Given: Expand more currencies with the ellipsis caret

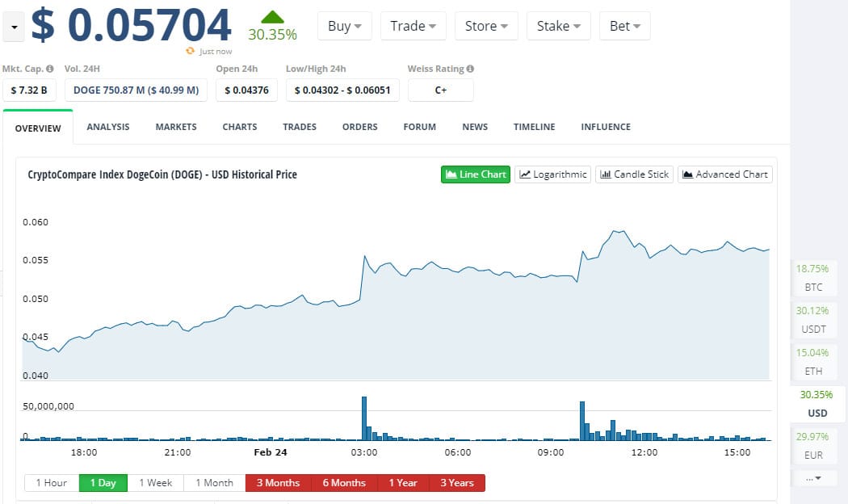Looking at the screenshot, I should coord(813,478).
